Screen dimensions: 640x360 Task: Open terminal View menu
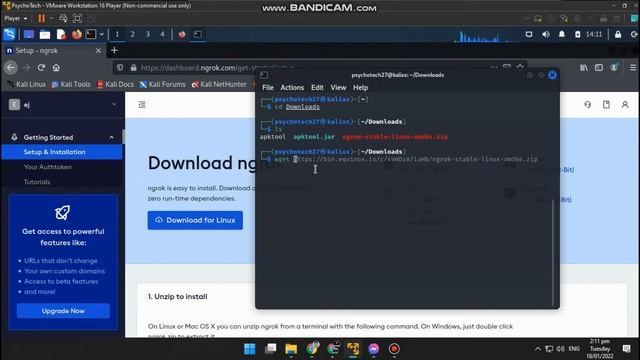[338, 87]
